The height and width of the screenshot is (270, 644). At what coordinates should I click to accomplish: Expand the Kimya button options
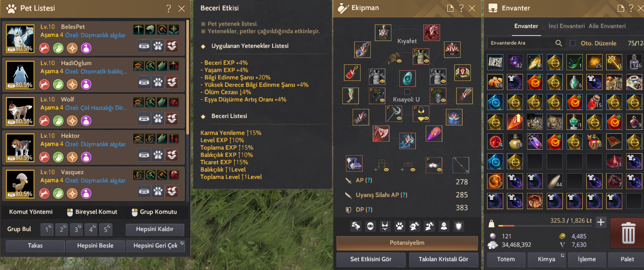(562, 255)
